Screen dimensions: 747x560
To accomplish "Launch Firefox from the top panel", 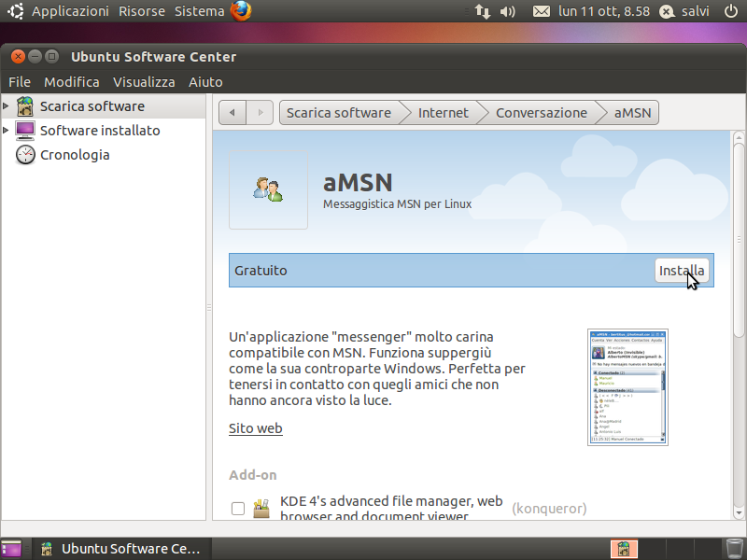I will click(241, 11).
